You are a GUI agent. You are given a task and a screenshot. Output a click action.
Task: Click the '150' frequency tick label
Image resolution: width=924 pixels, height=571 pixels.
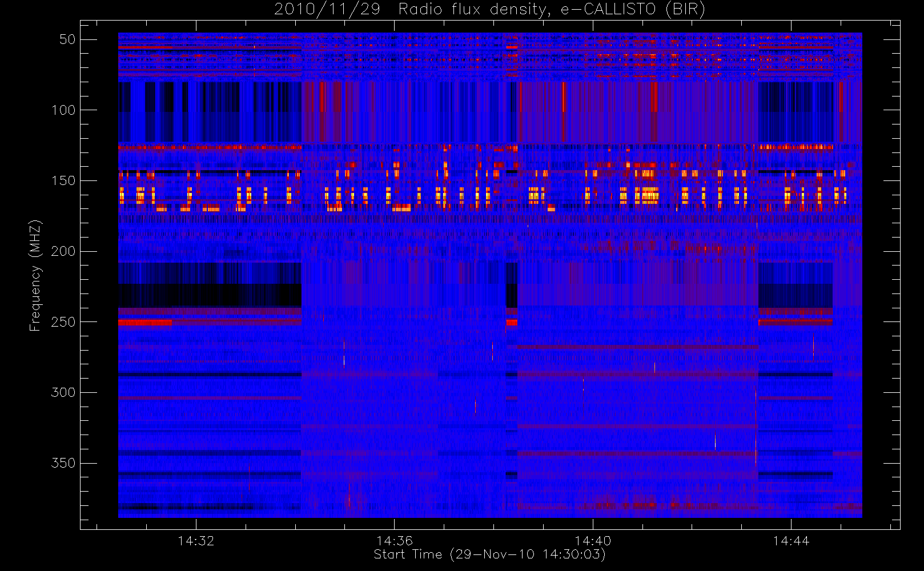pos(63,180)
